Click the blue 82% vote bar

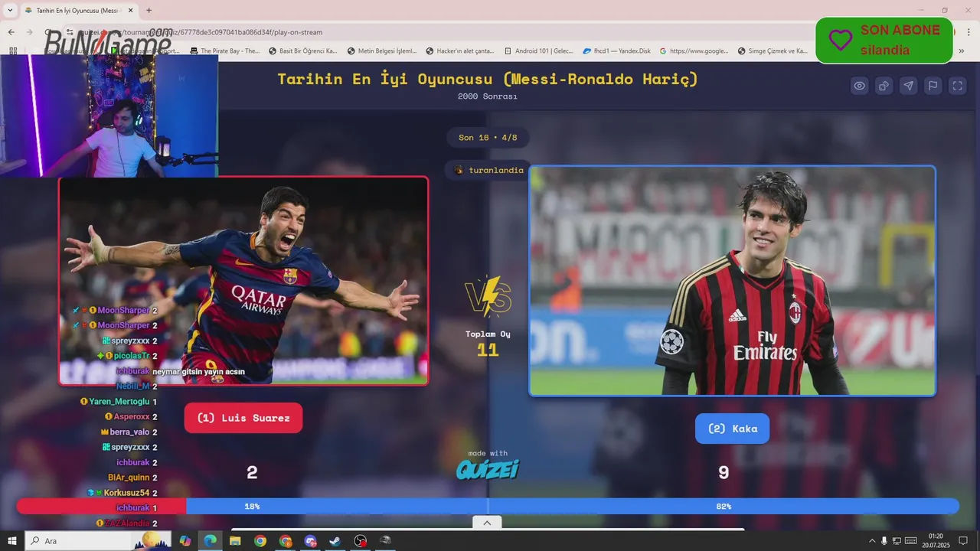pos(573,507)
